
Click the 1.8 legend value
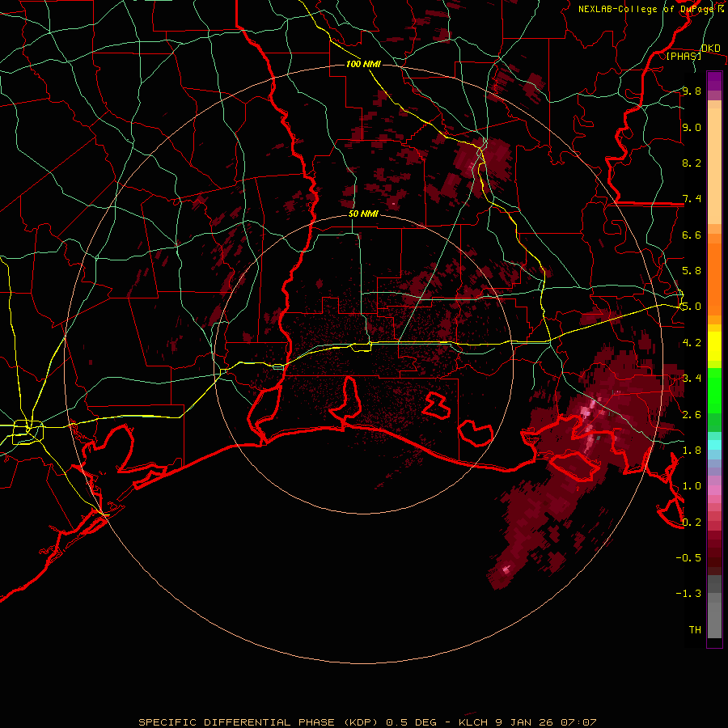pyautogui.click(x=692, y=451)
